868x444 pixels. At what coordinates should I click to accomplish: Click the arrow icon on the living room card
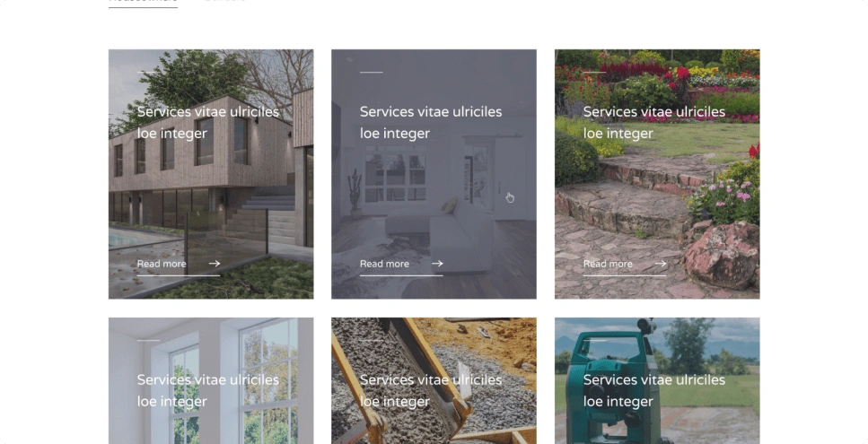pyautogui.click(x=437, y=264)
